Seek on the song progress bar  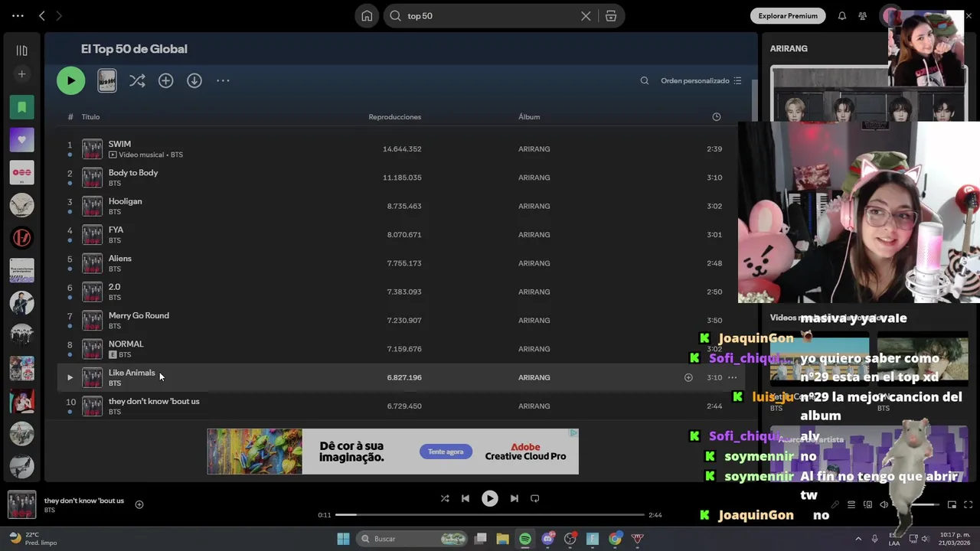[490, 515]
